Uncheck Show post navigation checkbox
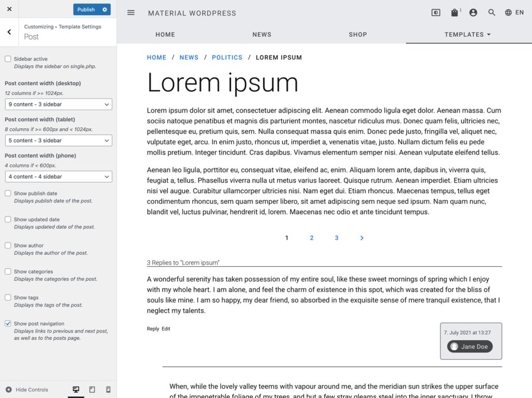This screenshot has width=532, height=398. point(8,323)
